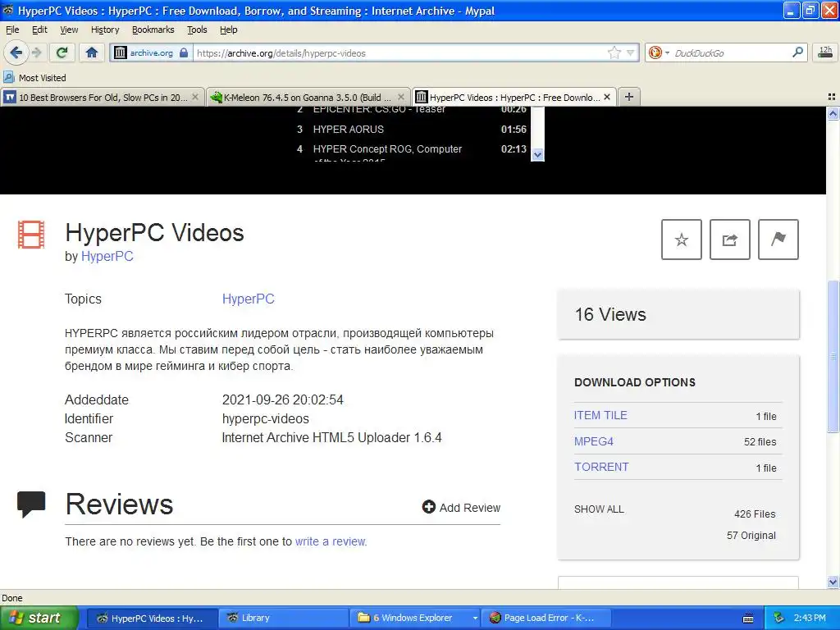Click SHOW ALL download files
Screen dimensions: 840x630
click(x=598, y=509)
